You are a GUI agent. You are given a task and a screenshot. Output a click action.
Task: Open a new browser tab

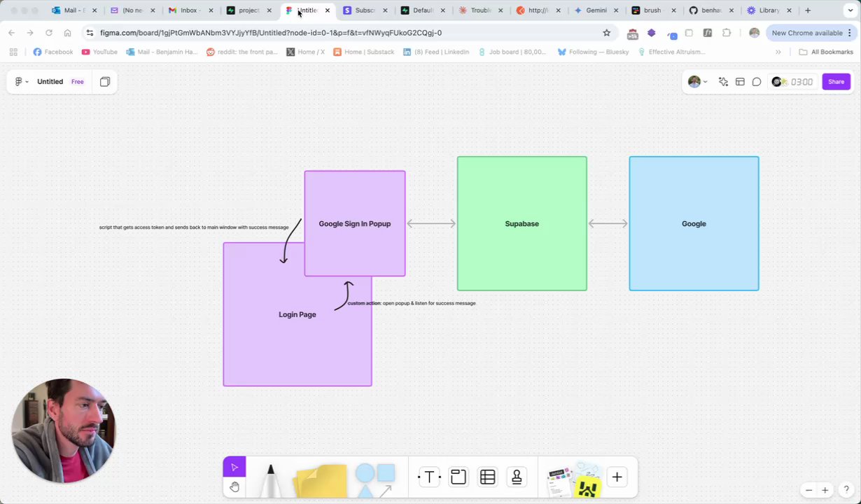(808, 10)
